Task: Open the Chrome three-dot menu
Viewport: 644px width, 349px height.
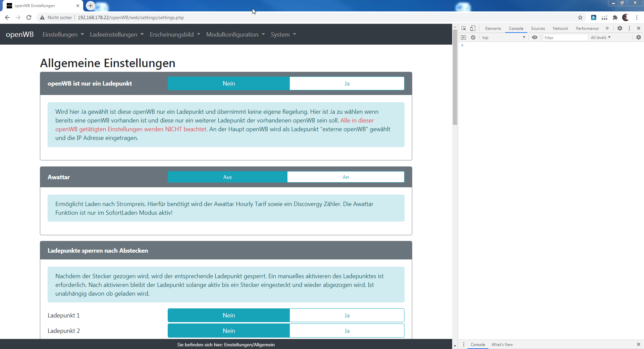Action: click(637, 17)
